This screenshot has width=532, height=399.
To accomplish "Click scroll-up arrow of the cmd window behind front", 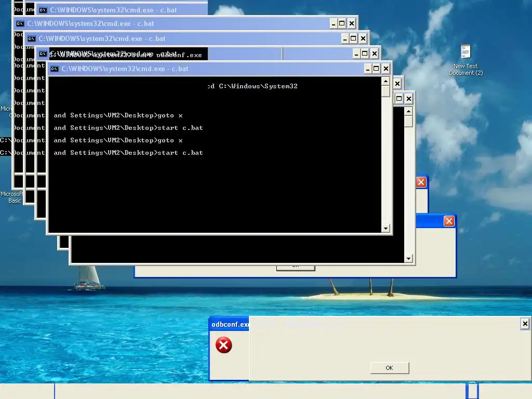I will pyautogui.click(x=408, y=111).
